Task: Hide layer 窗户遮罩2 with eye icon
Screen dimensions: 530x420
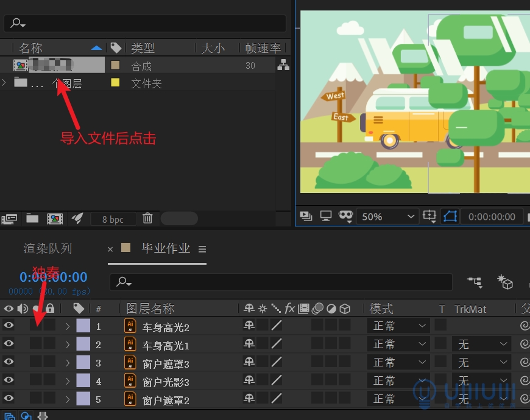Action: point(9,398)
